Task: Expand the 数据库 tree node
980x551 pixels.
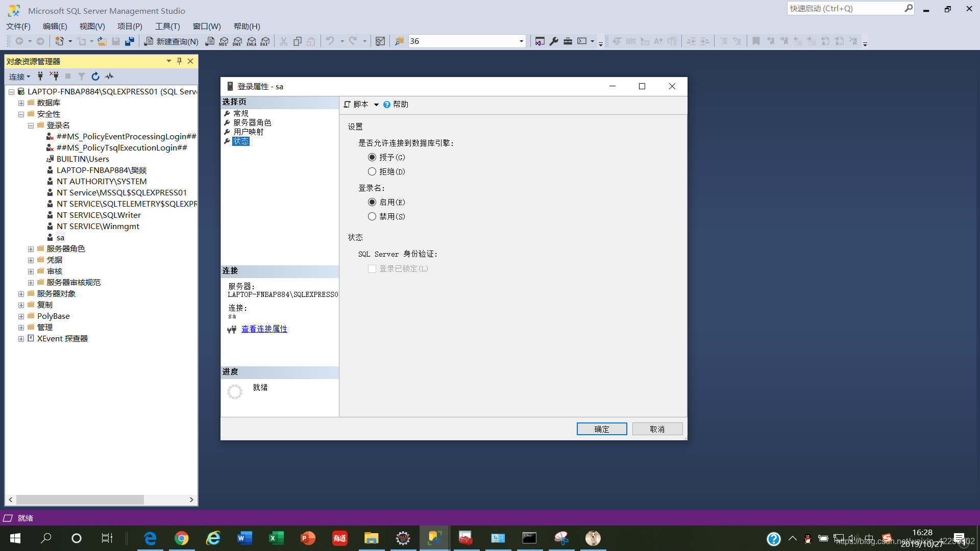Action: [21, 103]
